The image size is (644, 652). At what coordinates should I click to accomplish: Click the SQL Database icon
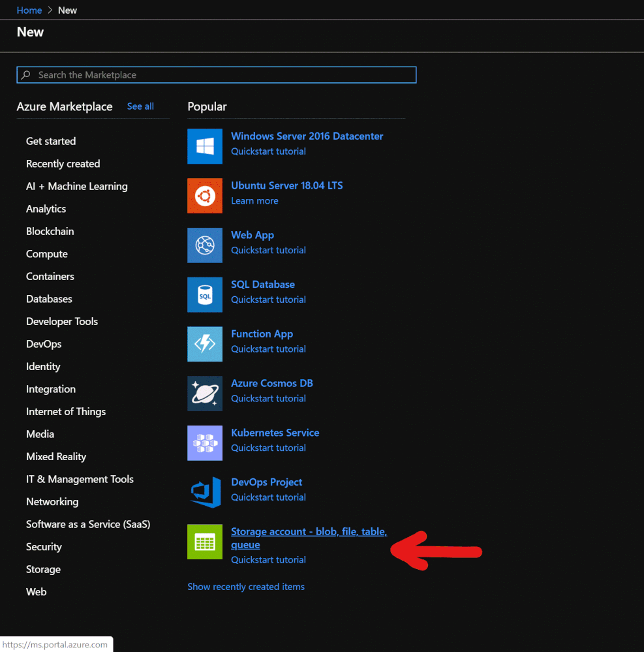tap(204, 295)
